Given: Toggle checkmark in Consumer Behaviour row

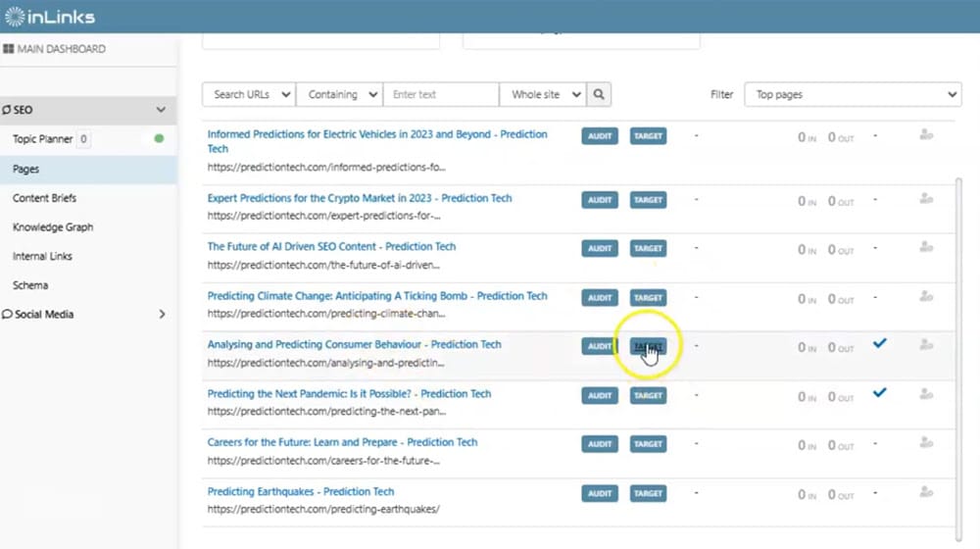Looking at the screenshot, I should (x=879, y=343).
